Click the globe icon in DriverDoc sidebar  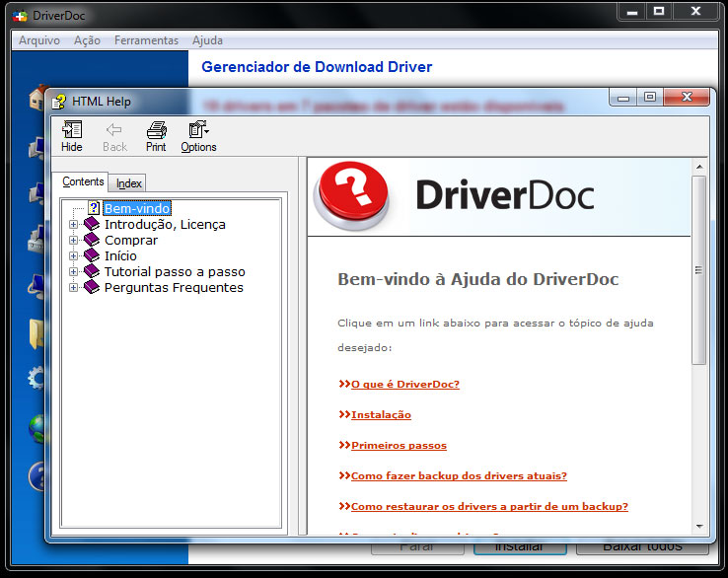pos(37,428)
